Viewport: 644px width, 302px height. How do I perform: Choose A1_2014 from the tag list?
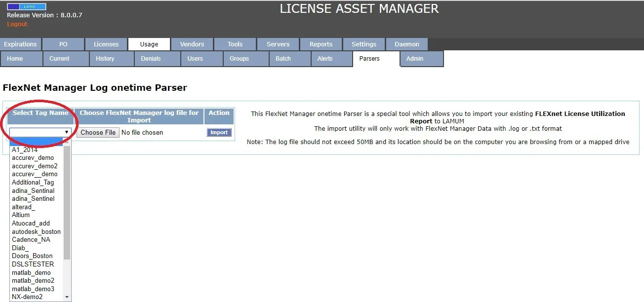coord(37,150)
